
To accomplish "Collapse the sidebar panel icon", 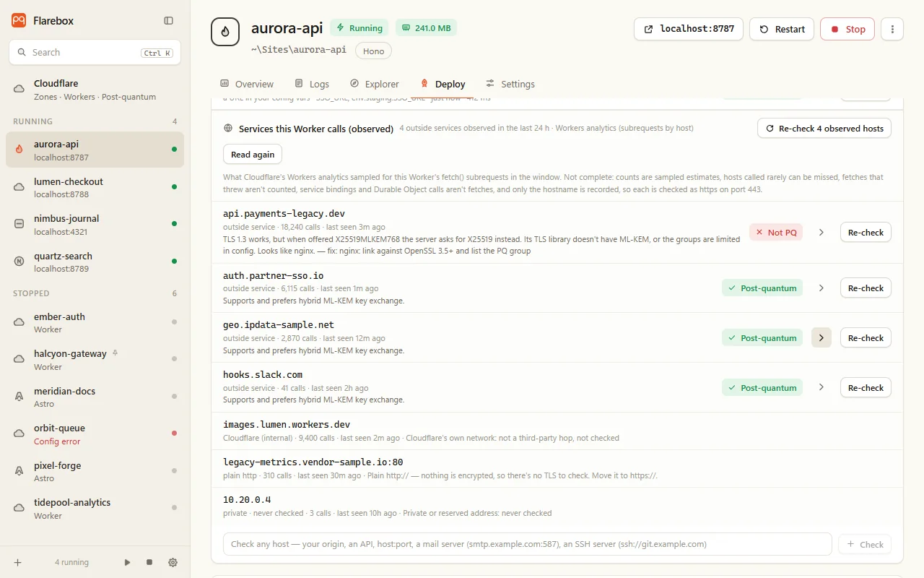I will (168, 21).
